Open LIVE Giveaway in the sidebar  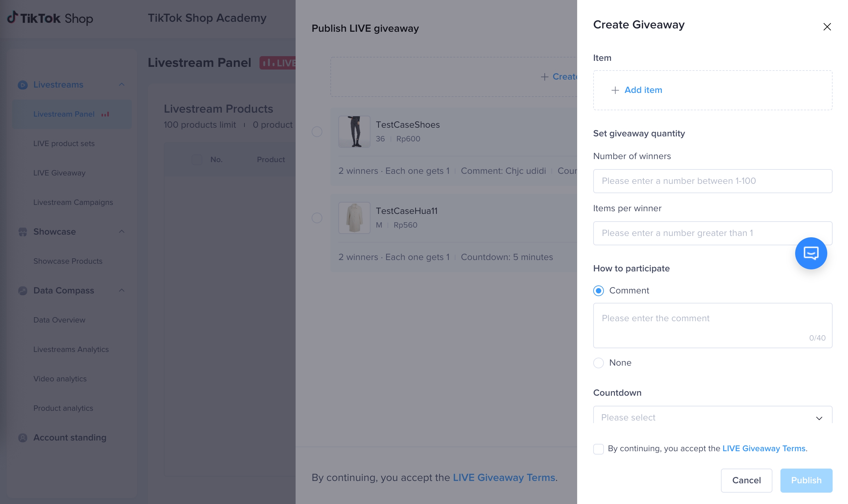(x=60, y=173)
